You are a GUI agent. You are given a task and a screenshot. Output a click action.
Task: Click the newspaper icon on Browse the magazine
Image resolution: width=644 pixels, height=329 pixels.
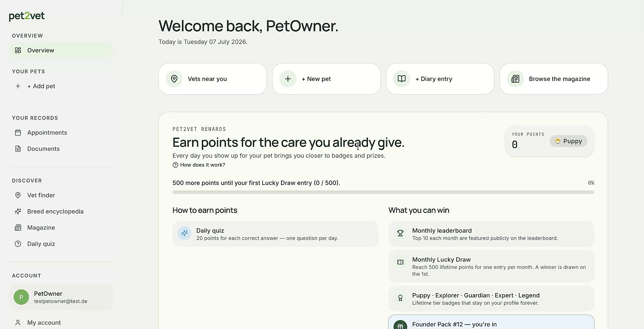[515, 79]
